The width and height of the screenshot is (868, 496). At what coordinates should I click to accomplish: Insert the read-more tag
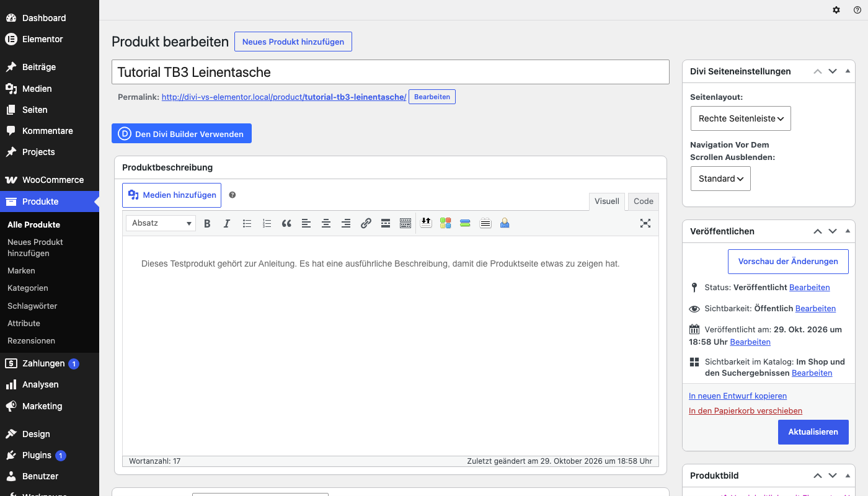[386, 223]
